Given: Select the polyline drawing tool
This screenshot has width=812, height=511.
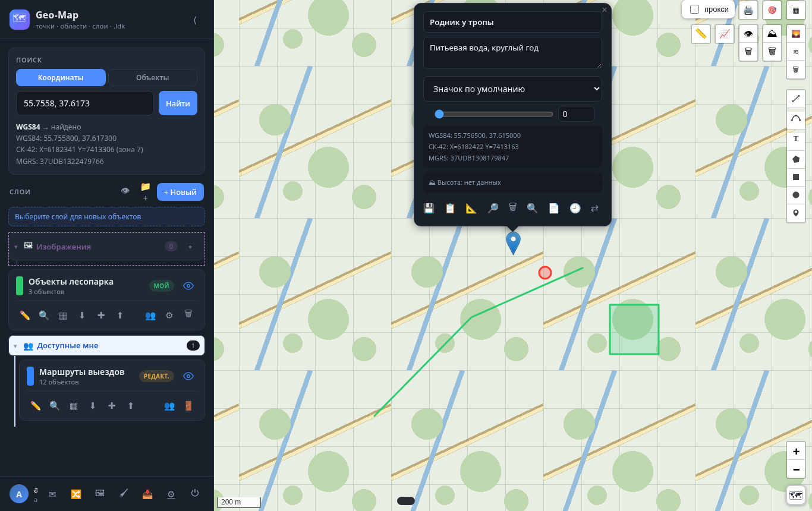Looking at the screenshot, I should point(796,99).
